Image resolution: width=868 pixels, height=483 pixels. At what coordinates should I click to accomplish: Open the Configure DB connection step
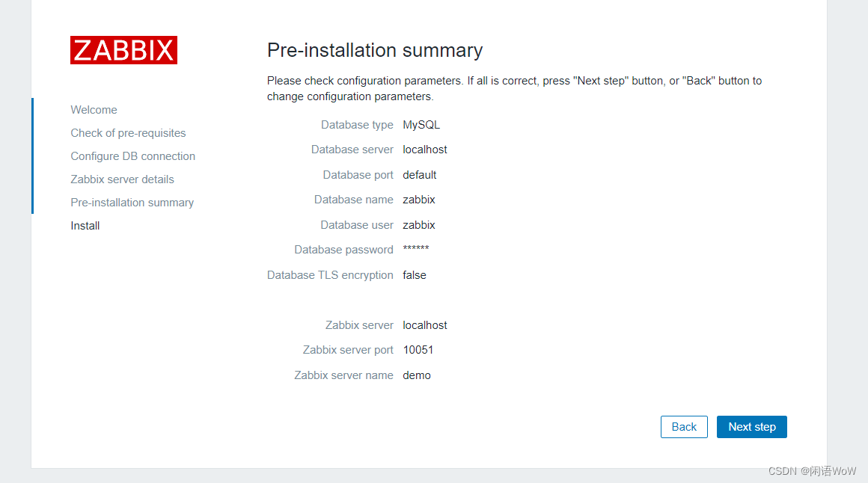coord(132,156)
